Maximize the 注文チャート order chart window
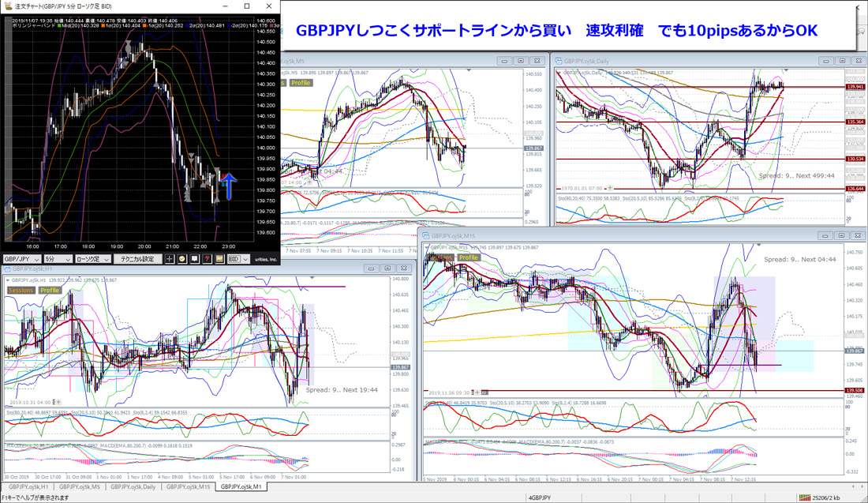Screen dimensions: 868x503 (x=247, y=6)
